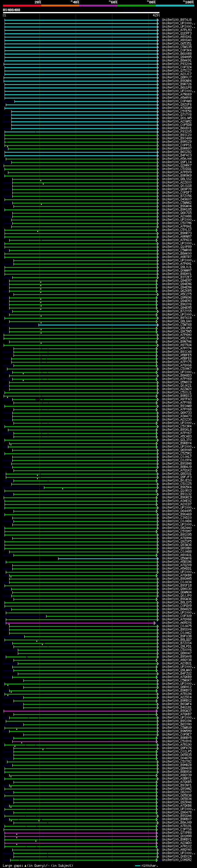Select label UniRef100_Q8H047
The width and height of the screenshot is (197, 868).
click(177, 653)
